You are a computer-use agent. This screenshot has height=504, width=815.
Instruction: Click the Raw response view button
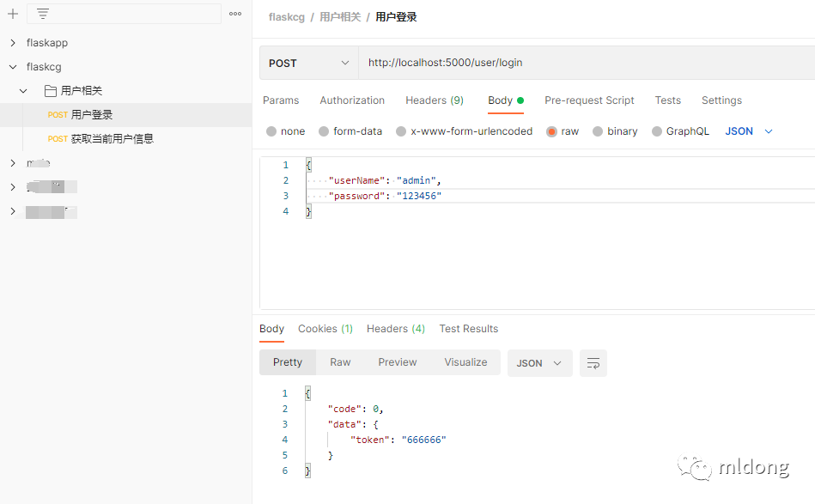pos(340,362)
